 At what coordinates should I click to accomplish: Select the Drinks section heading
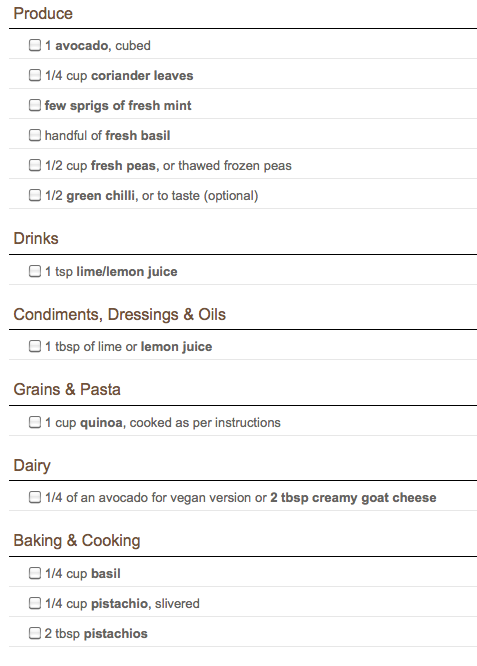[36, 238]
